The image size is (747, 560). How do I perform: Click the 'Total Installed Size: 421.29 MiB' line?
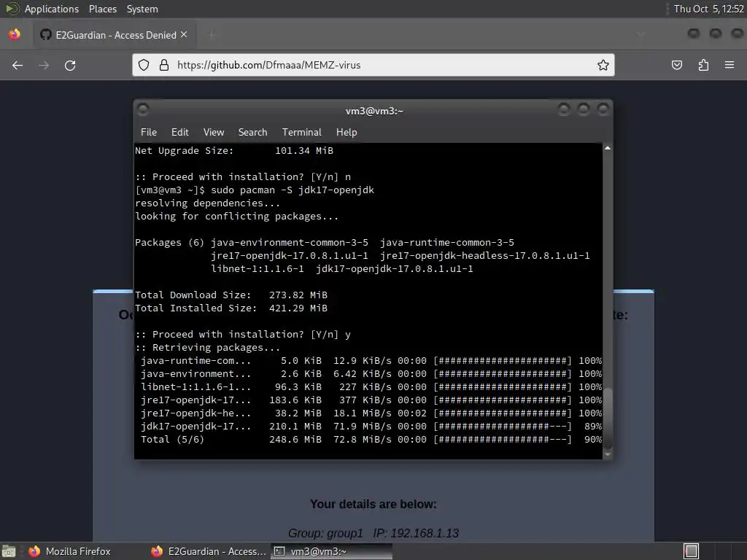pos(231,308)
